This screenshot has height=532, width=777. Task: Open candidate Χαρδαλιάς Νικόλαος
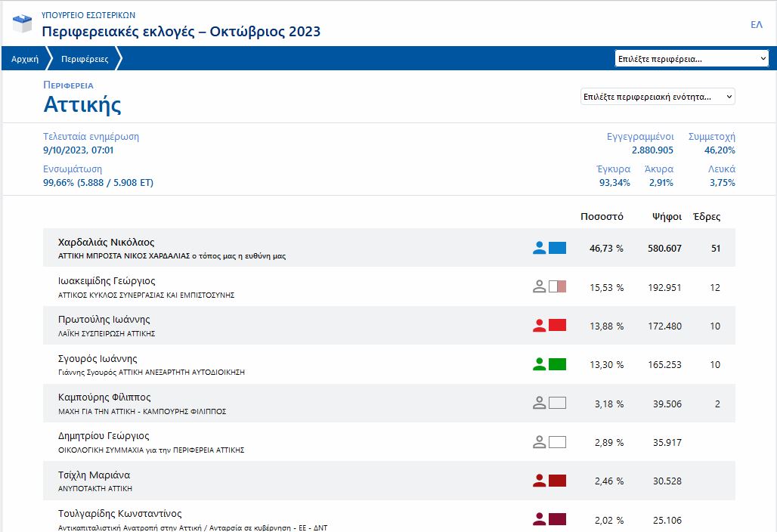[x=107, y=243]
